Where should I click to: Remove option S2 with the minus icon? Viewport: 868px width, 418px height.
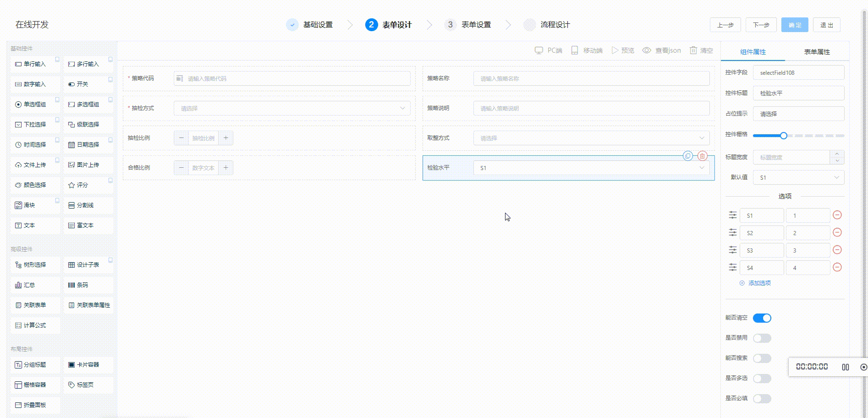tap(837, 232)
